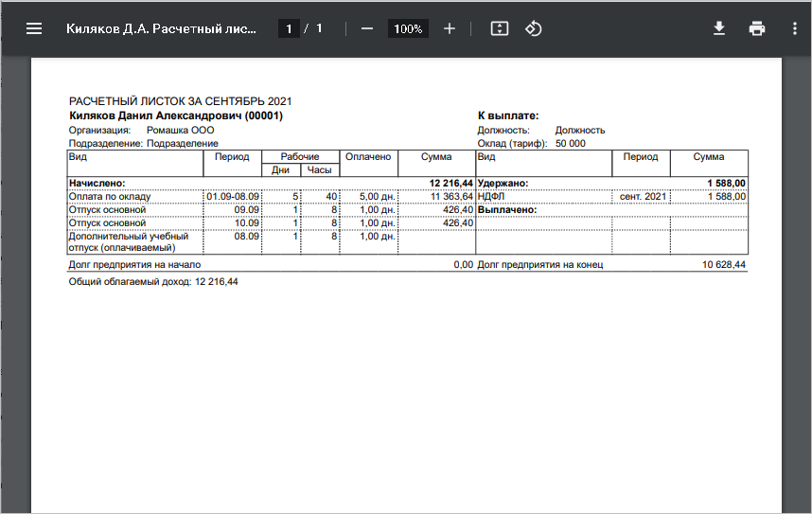This screenshot has width=812, height=514.
Task: Click Долг предприятия на конец value 10 628,44
Action: [x=724, y=265]
